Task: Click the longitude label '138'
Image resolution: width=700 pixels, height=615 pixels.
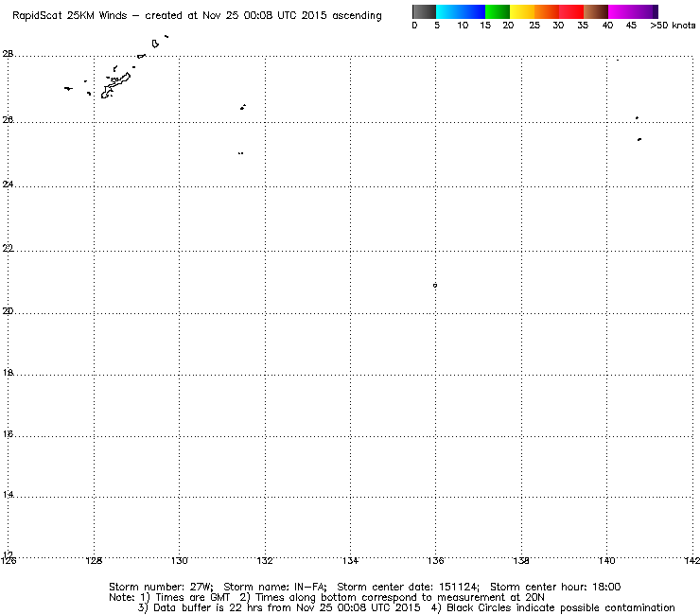Action: [521, 560]
